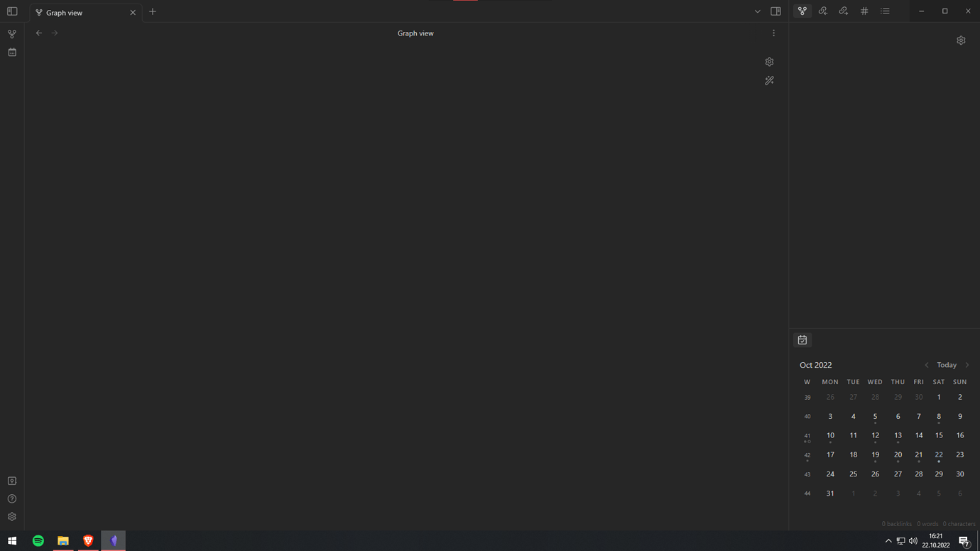Image resolution: width=980 pixels, height=551 pixels.
Task: Close the Graph view tab
Action: (133, 13)
